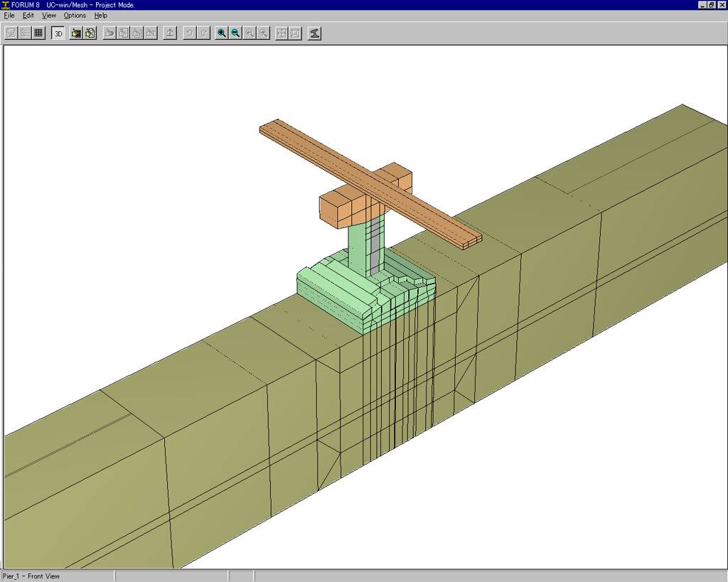
Task: Click the last toolbar icon on the right
Action: coord(314,33)
